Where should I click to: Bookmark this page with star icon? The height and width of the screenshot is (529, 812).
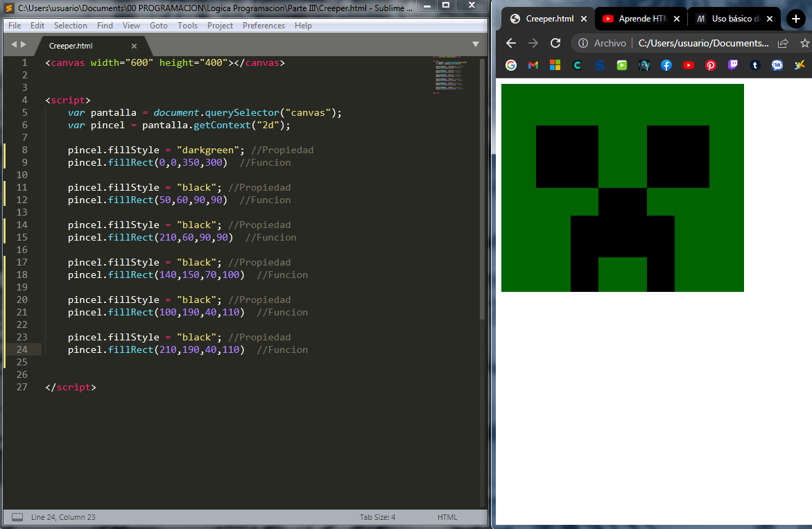805,43
